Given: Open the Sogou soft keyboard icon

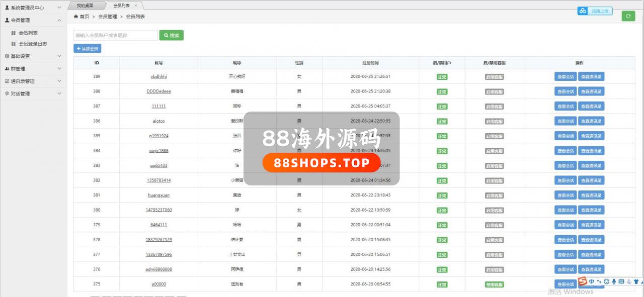Looking at the screenshot, I should click(x=621, y=281).
